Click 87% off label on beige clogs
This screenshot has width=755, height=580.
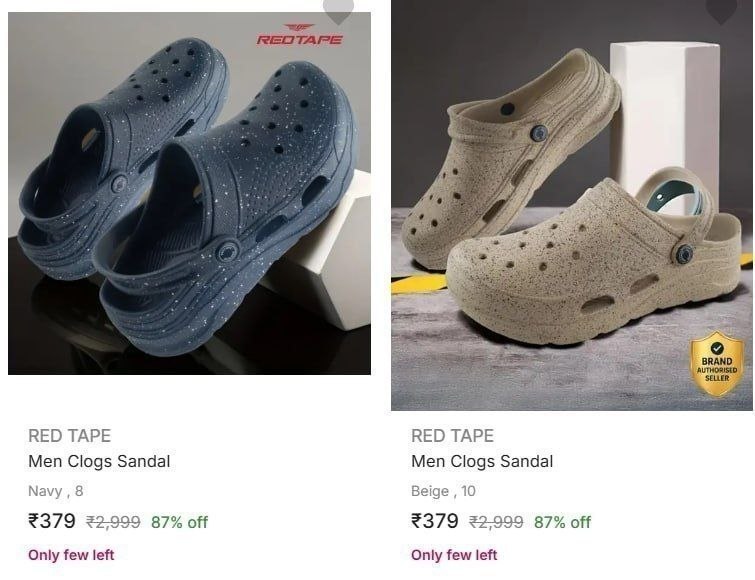click(562, 522)
